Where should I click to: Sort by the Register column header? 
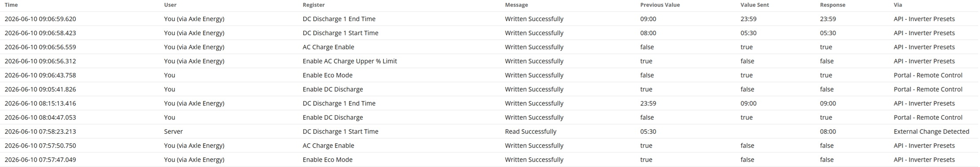[313, 5]
